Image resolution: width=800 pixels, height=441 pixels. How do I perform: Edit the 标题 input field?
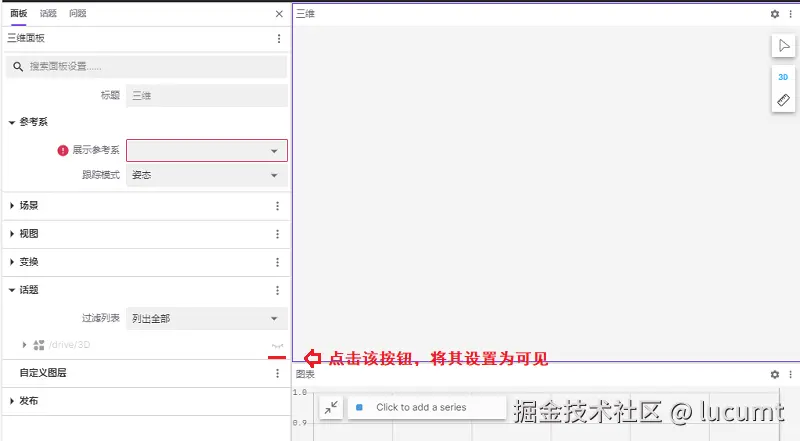pyautogui.click(x=207, y=95)
